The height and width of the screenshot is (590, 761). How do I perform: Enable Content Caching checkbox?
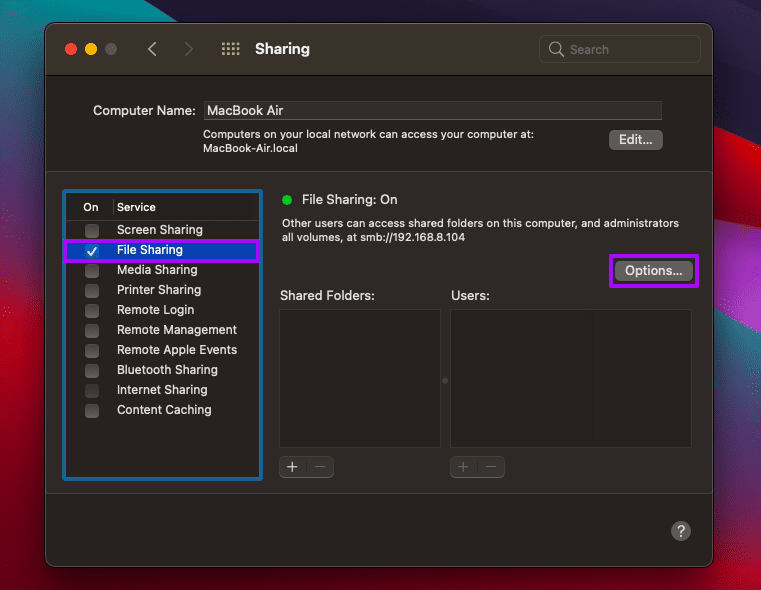(92, 410)
